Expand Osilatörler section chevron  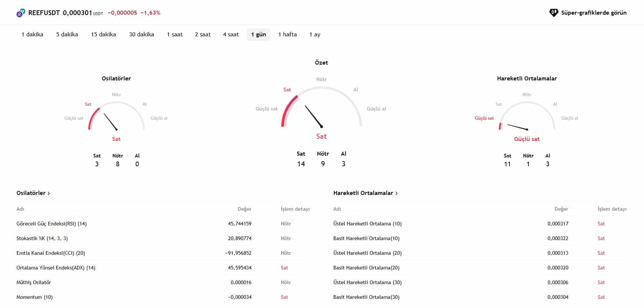pos(49,193)
